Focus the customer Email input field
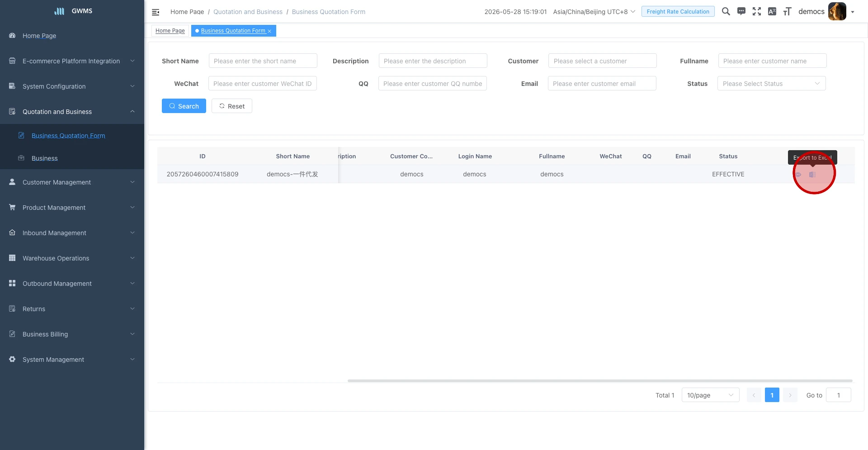This screenshot has width=868, height=450. pyautogui.click(x=602, y=84)
